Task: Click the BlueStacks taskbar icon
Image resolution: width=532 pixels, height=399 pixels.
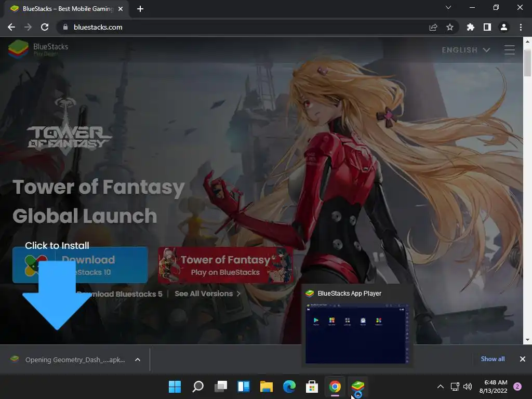Action: pos(358,387)
